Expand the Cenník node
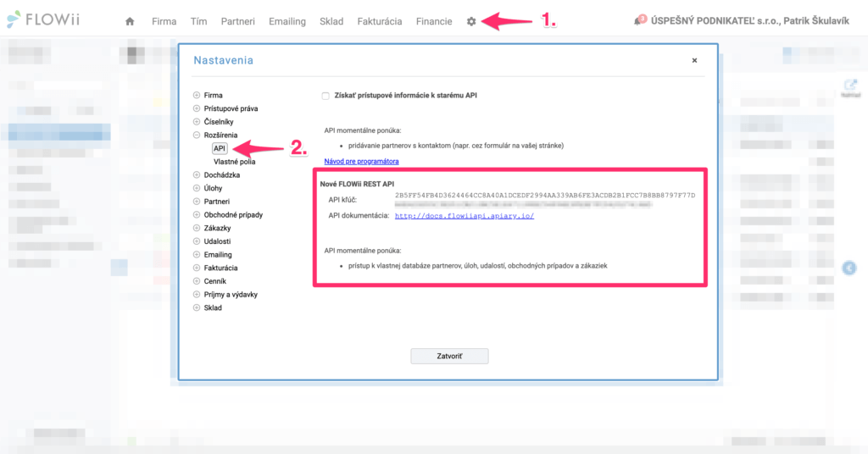 point(197,281)
